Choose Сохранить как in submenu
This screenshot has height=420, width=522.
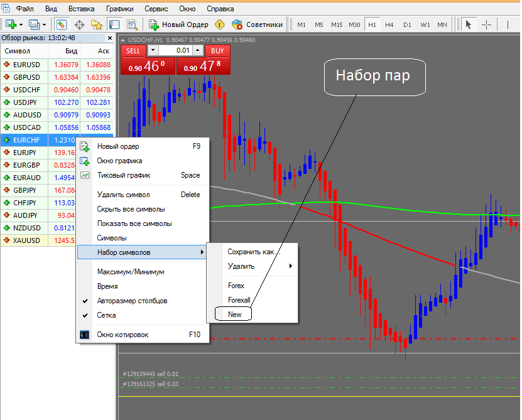[253, 252]
